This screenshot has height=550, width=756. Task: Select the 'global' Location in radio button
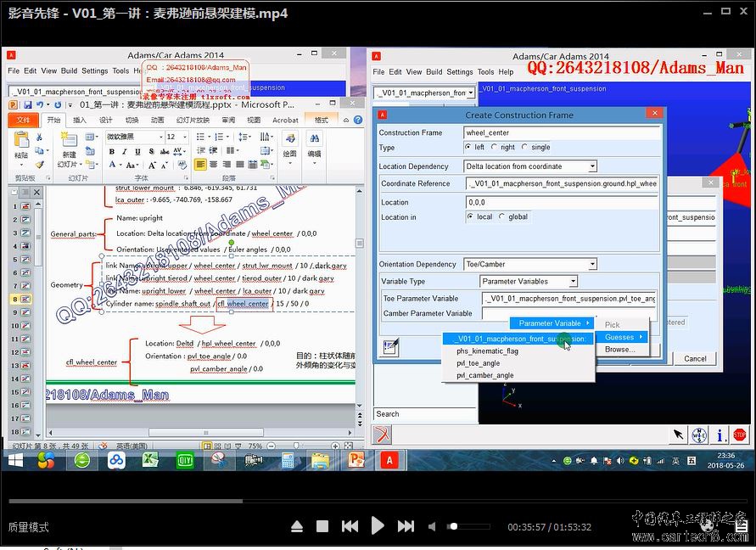point(502,216)
